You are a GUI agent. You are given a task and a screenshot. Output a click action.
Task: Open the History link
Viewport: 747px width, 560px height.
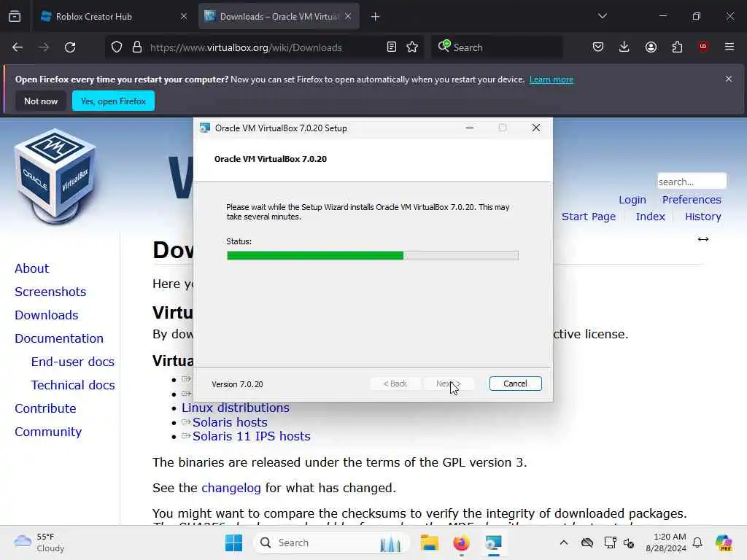(x=703, y=217)
